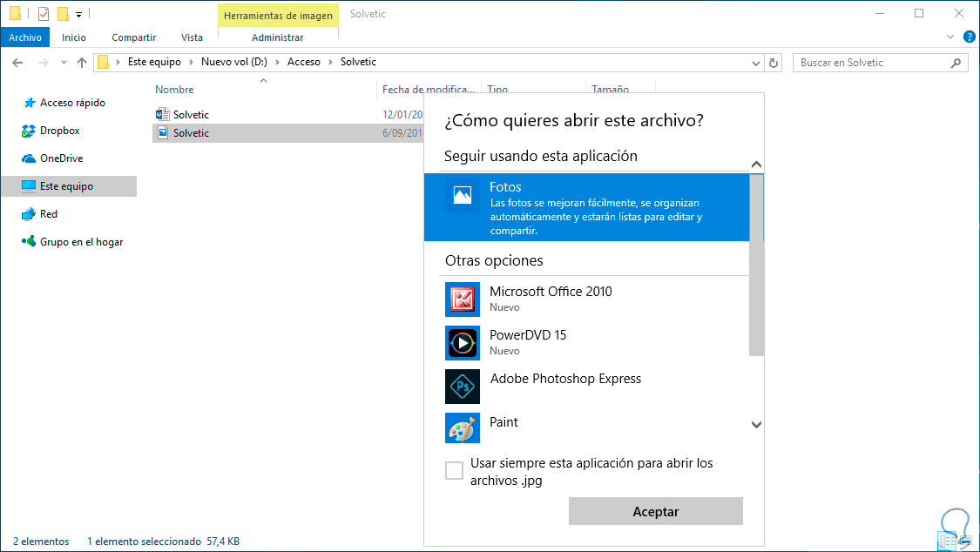Go up one folder level arrow
Viewport: 980px width, 552px height.
81,63
